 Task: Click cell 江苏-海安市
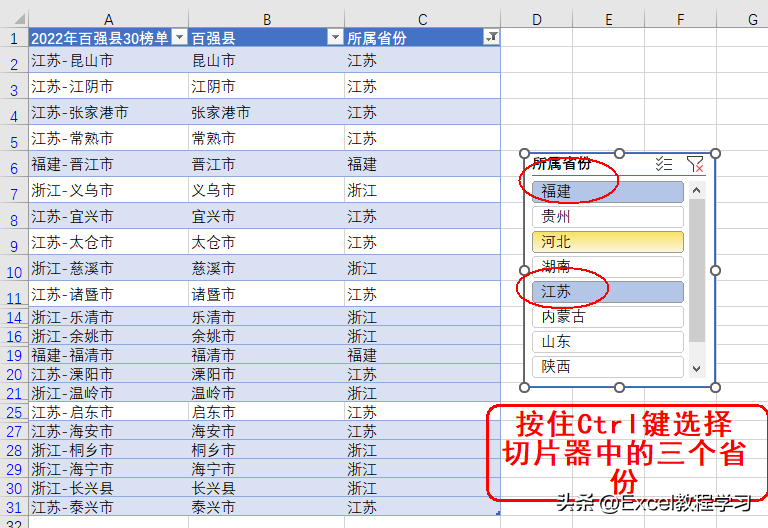tap(108, 431)
